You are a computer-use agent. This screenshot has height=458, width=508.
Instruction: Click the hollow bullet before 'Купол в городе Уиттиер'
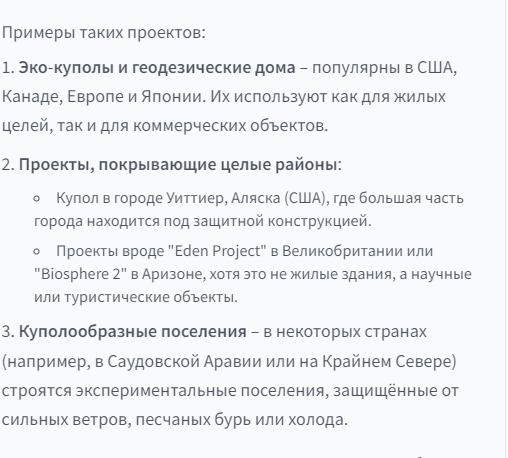click(x=37, y=199)
